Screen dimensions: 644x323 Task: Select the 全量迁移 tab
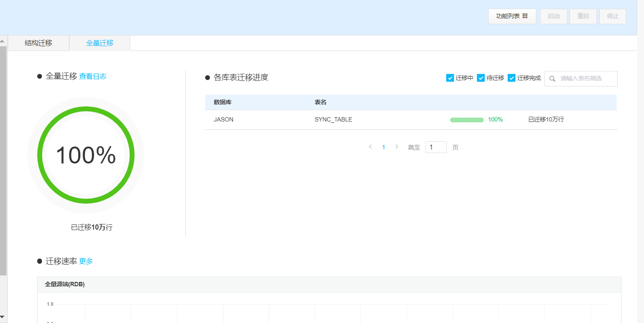100,43
